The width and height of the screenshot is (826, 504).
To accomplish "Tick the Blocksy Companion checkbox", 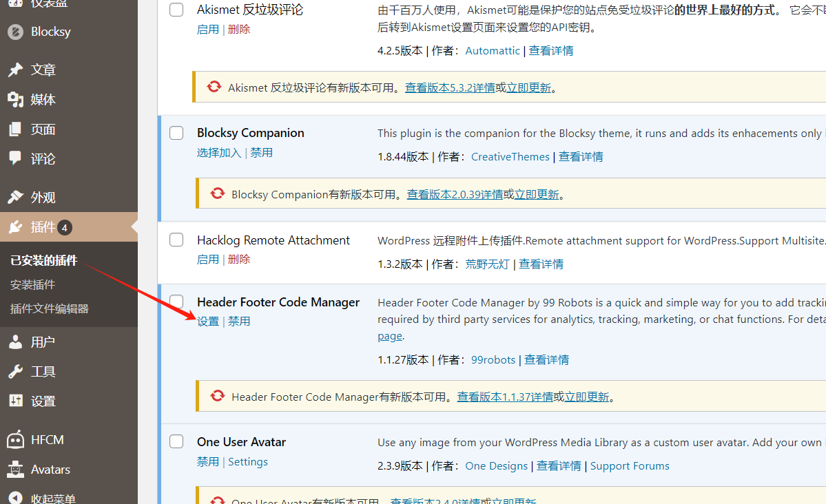I will coord(176,133).
